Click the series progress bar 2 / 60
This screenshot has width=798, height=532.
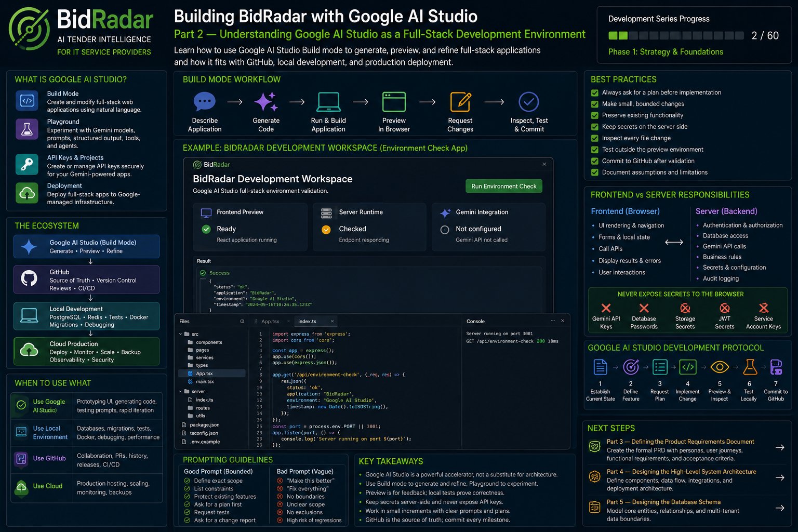tap(676, 36)
